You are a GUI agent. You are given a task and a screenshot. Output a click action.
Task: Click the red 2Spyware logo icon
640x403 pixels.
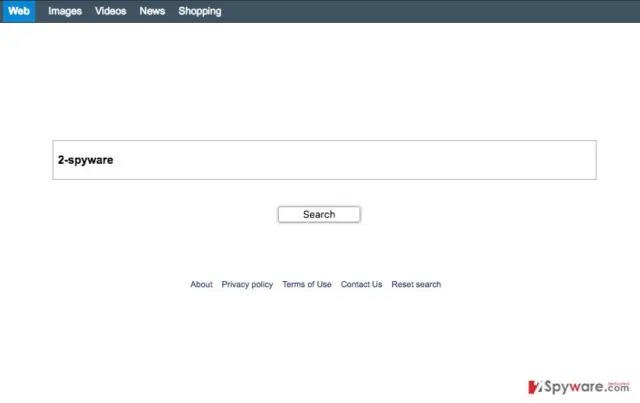[535, 387]
